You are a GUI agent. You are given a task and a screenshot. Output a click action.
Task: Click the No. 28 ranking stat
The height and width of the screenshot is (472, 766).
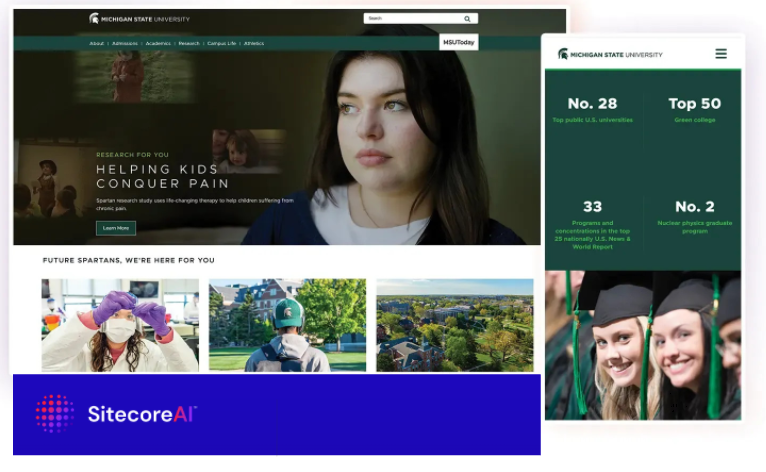[593, 110]
